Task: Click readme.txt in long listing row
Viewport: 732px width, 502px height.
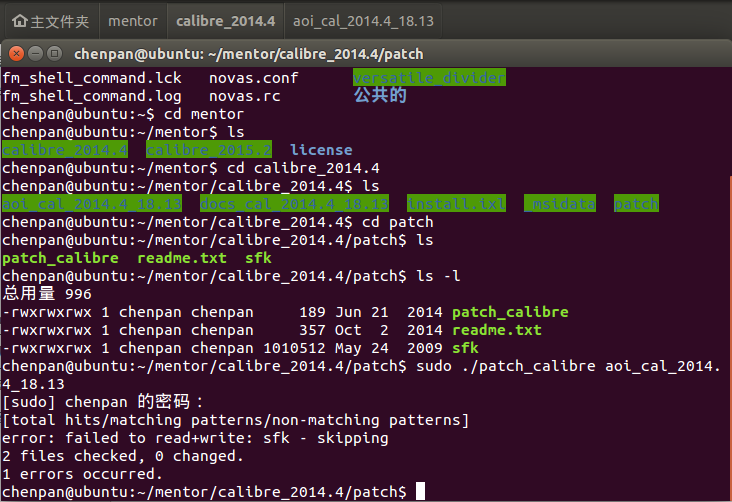Action: (497, 330)
